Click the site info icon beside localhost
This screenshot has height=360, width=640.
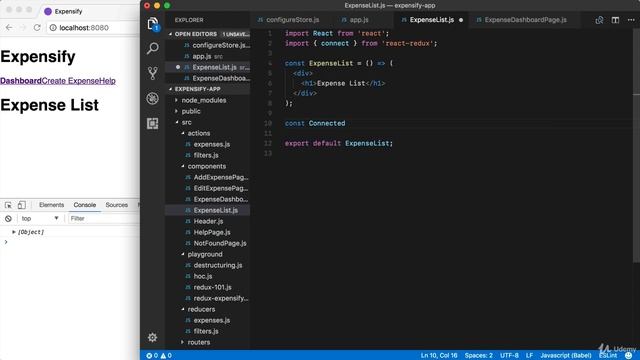(53, 28)
